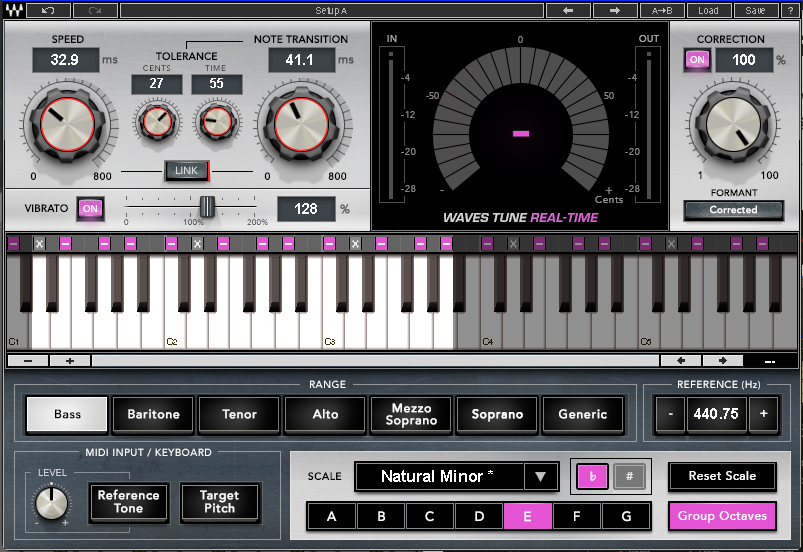Select the Soprano range
Image resolution: width=803 pixels, height=552 pixels.
[497, 414]
